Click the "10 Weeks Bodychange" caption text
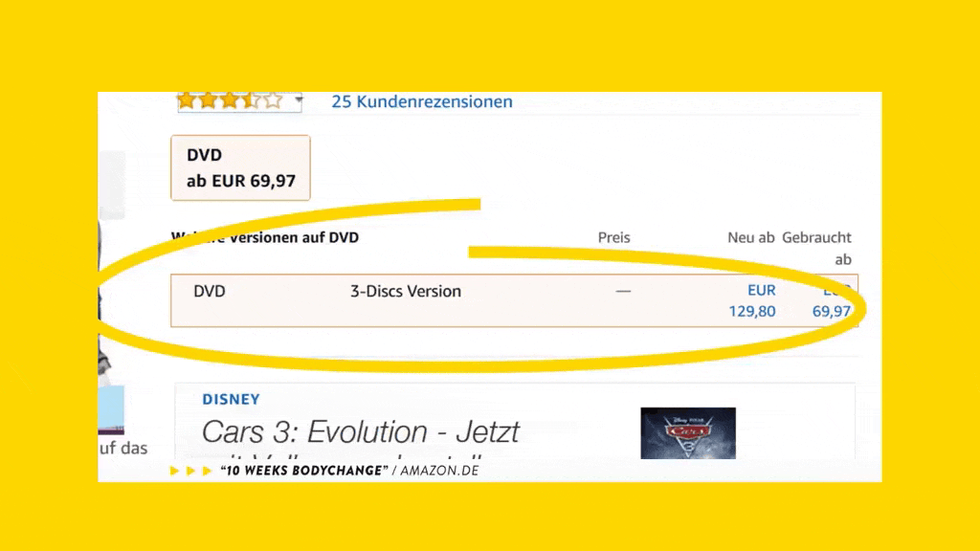The image size is (980, 551). [x=302, y=471]
